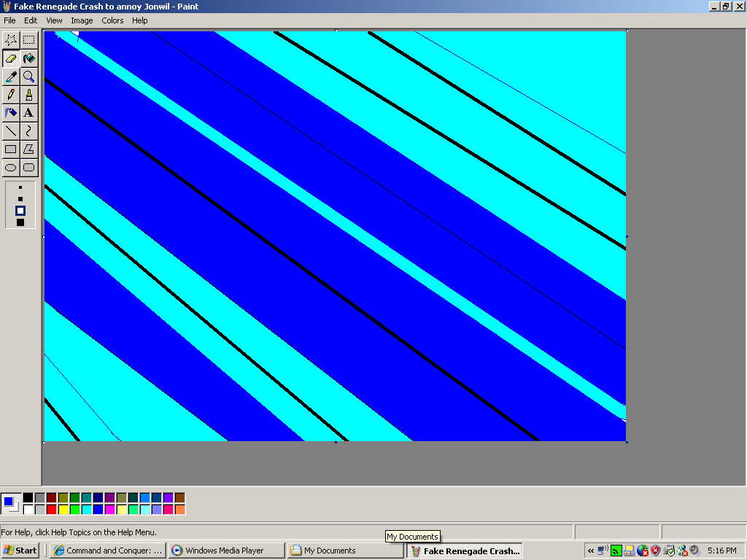This screenshot has height=560, width=747.
Task: Select the Airbrush spray can tool
Action: [x=11, y=113]
